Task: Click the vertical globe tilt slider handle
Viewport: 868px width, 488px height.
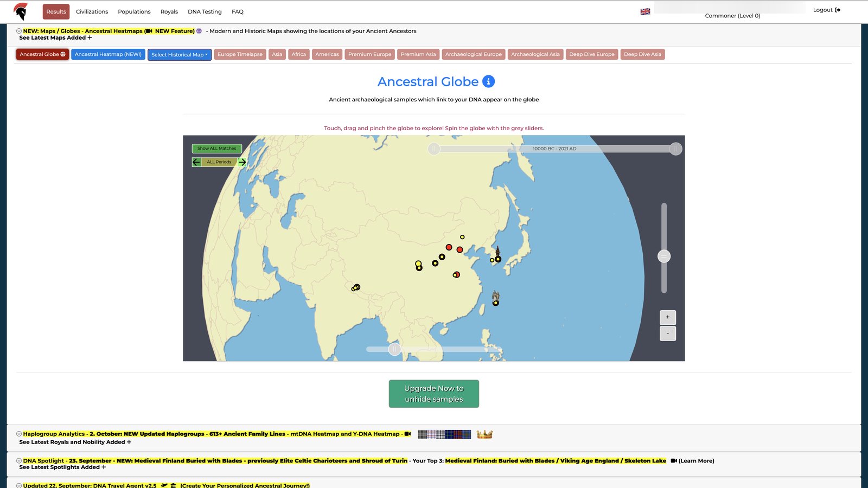Action: (664, 256)
